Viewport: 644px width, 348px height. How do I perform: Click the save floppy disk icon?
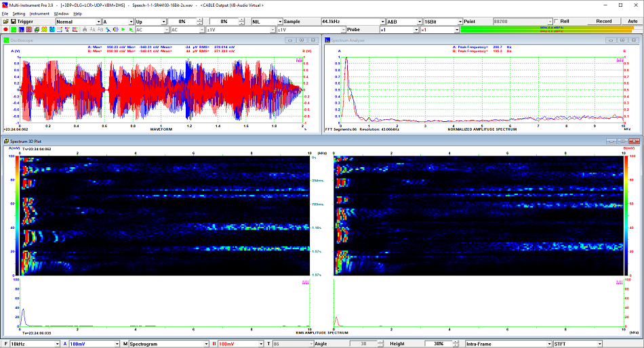click(14, 21)
